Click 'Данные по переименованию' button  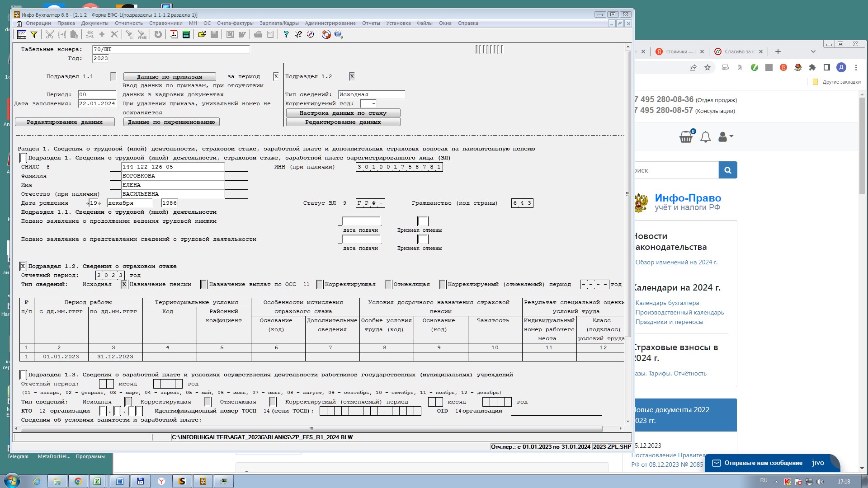(171, 122)
